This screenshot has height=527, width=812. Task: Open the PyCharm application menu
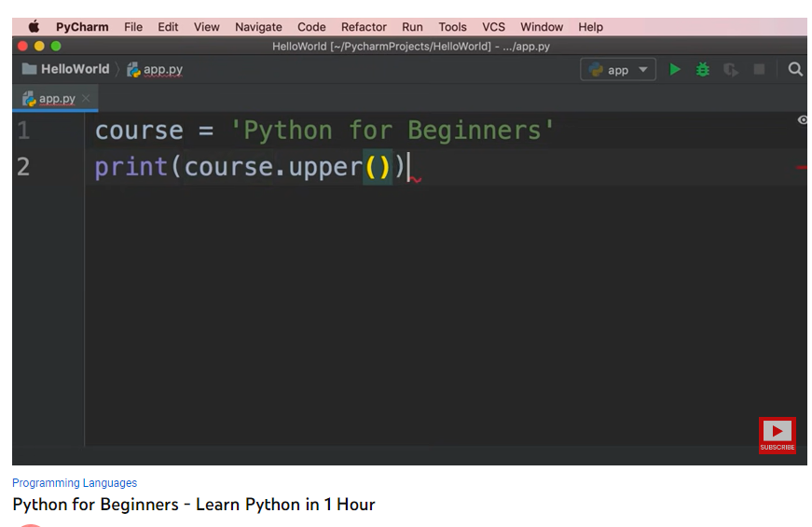[x=82, y=27]
